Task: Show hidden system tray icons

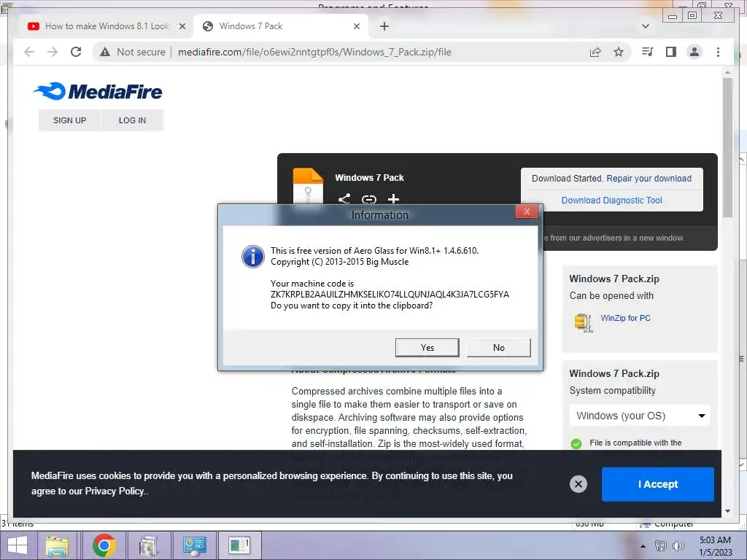Action: point(643,546)
